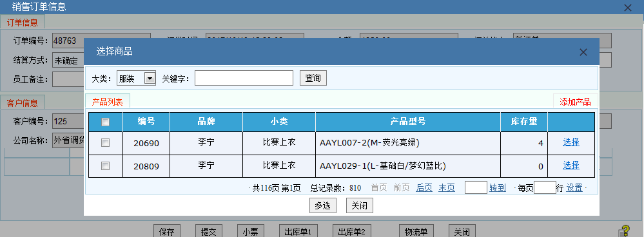
Task: Click 选择 link for AAYL007-2
Action: click(571, 142)
